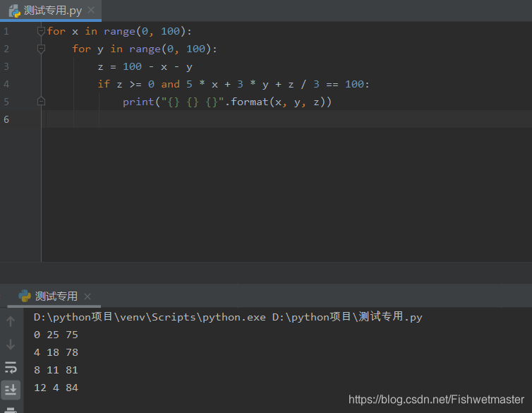Toggle soft-wrap in the run console
Viewport: 532px width, 413px height.
(x=11, y=368)
